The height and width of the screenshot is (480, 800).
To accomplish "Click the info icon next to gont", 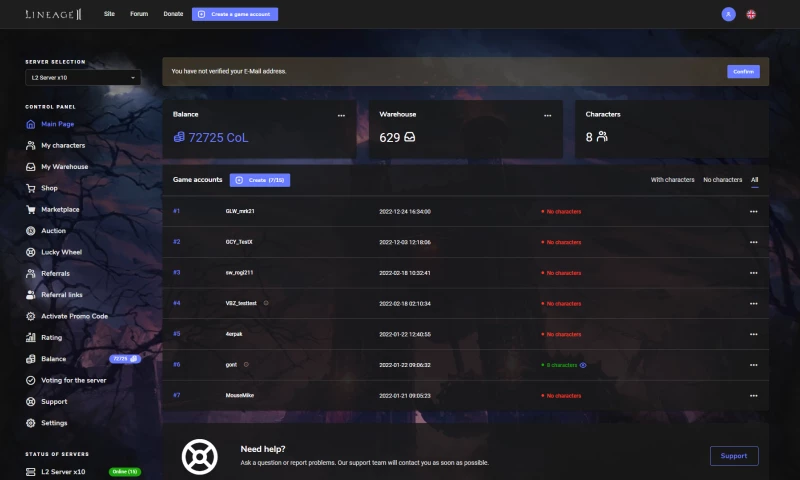I will [x=246, y=365].
